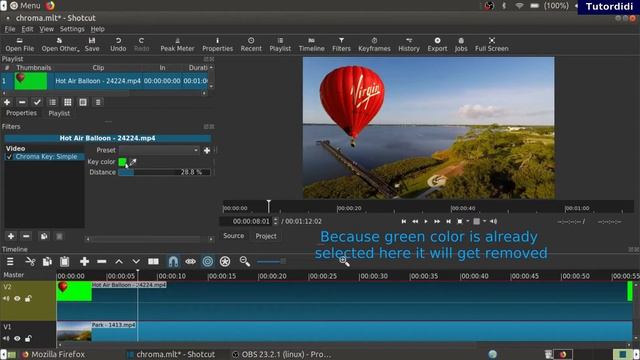Open the Keyframes panel
Viewport: 640px width, 360px height.
click(x=374, y=44)
